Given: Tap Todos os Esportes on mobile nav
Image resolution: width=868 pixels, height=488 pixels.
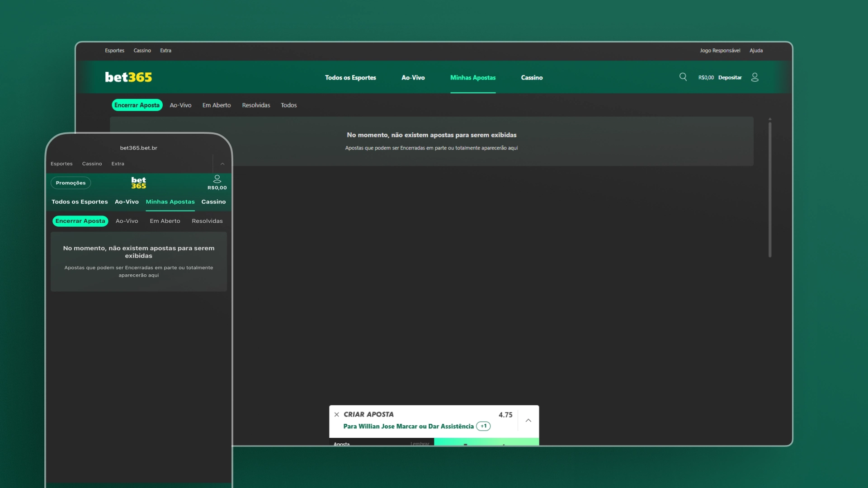Looking at the screenshot, I should [x=80, y=202].
